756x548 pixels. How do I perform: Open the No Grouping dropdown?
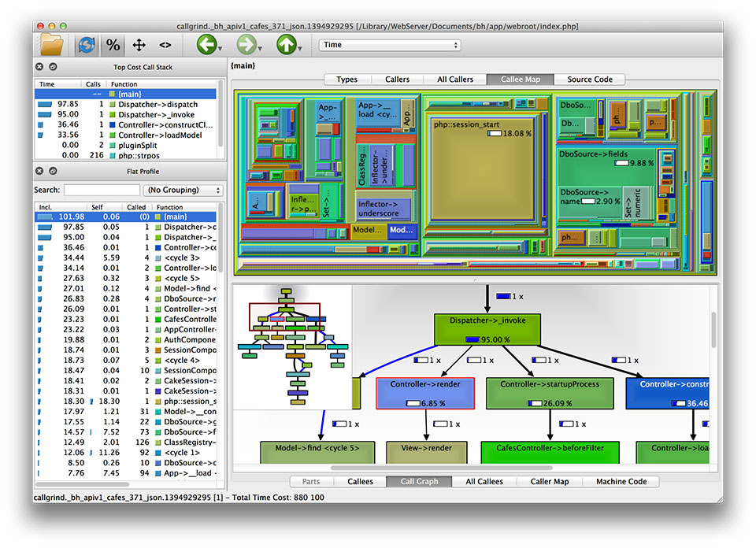pyautogui.click(x=183, y=190)
